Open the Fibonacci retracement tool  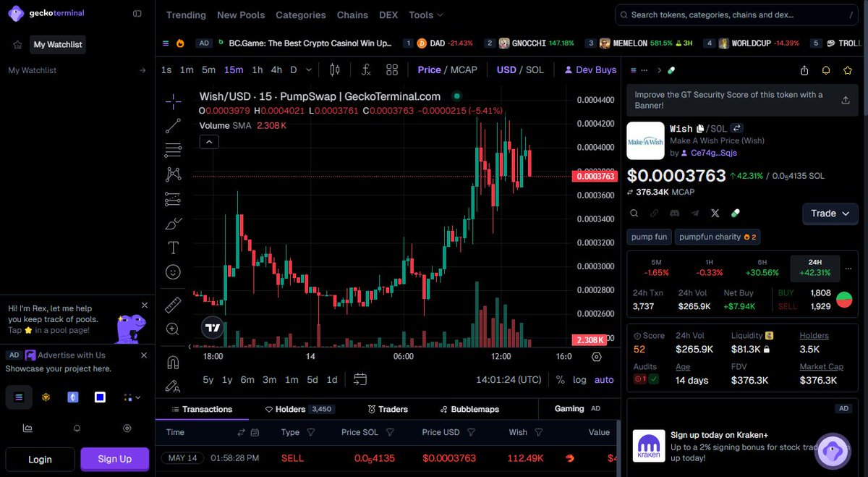click(x=173, y=151)
